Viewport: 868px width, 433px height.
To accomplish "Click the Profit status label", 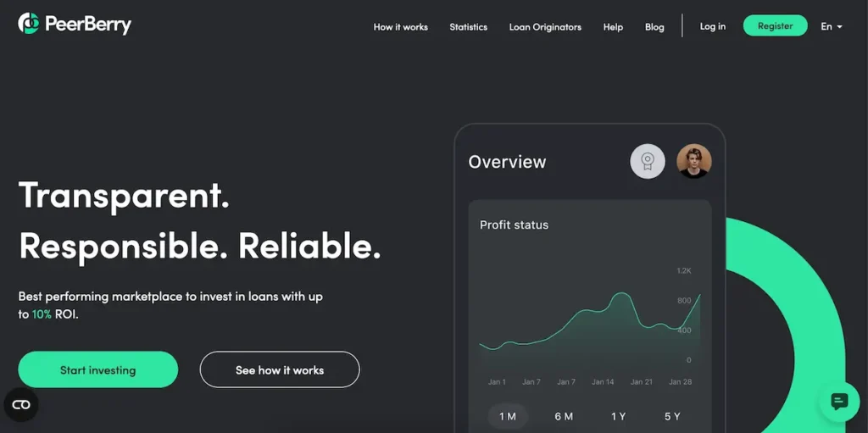I will click(x=514, y=225).
